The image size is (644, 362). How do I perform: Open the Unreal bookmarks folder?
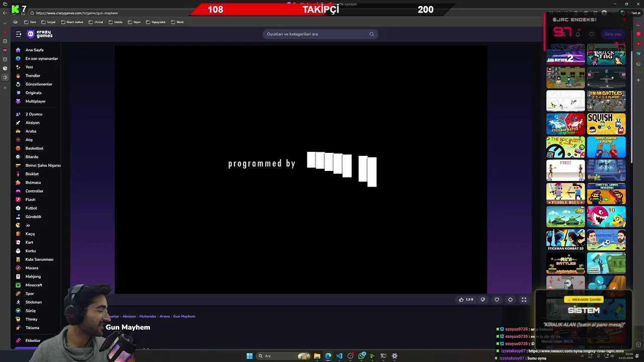[96, 22]
